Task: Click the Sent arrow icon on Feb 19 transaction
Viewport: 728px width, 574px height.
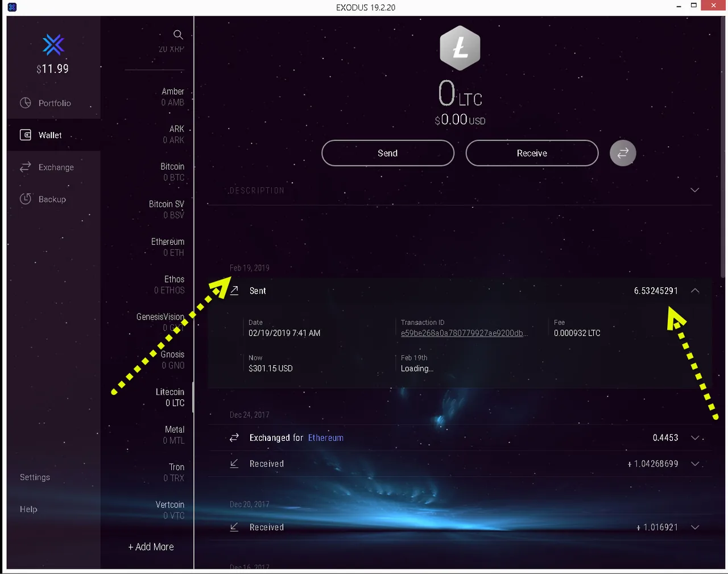Action: click(234, 291)
